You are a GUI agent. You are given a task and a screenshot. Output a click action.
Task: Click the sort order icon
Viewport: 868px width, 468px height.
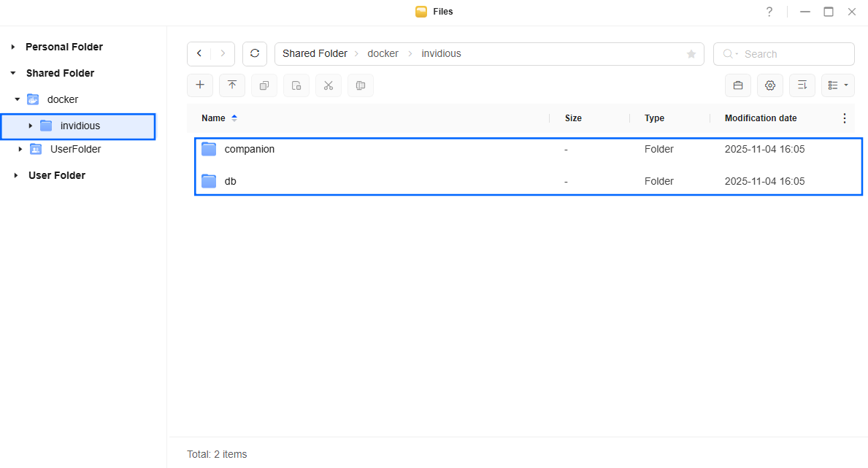(x=802, y=85)
